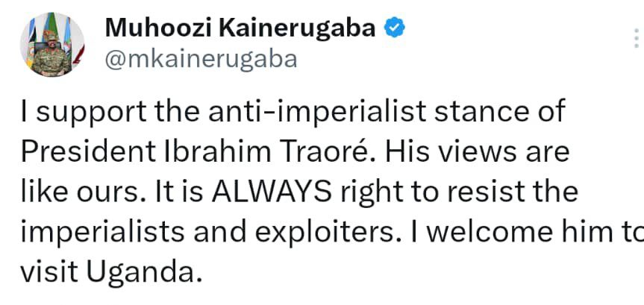The width and height of the screenshot is (644, 305).
Task: Open the tweet's more options menu
Action: (637, 40)
